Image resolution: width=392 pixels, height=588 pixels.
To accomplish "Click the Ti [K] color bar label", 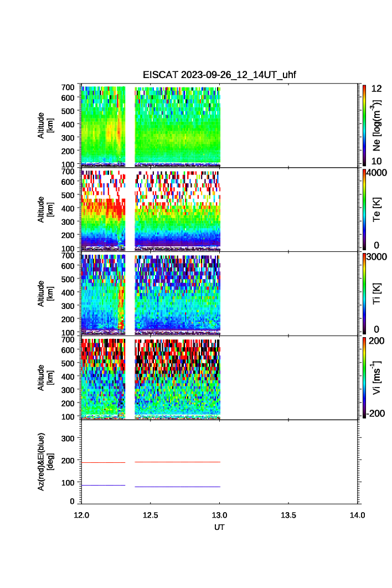I will pos(377,293).
